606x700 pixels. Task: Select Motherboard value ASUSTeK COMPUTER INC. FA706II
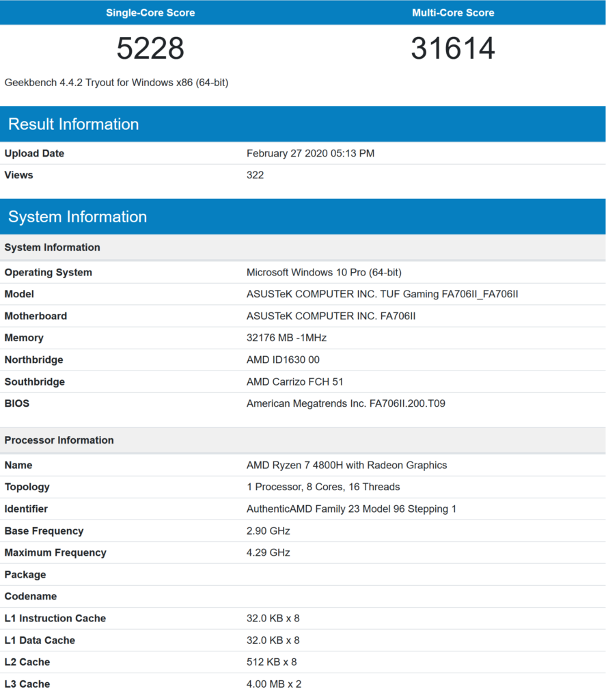pyautogui.click(x=331, y=316)
